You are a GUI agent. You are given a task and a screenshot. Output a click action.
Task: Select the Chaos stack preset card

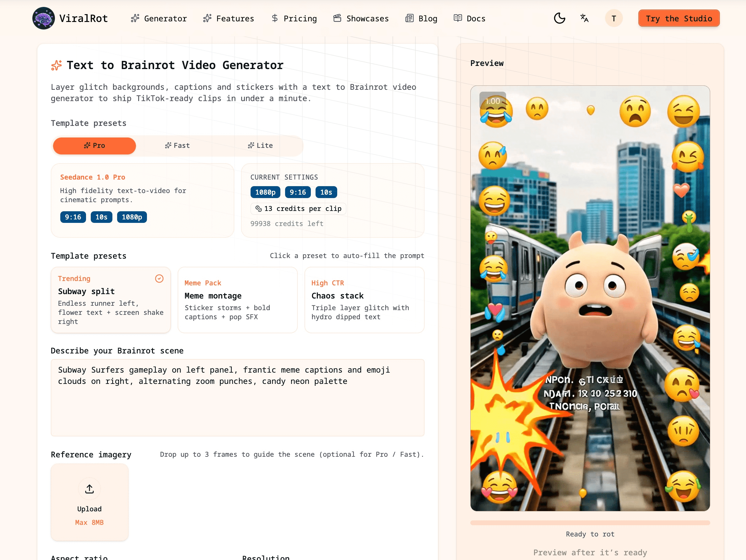(364, 300)
